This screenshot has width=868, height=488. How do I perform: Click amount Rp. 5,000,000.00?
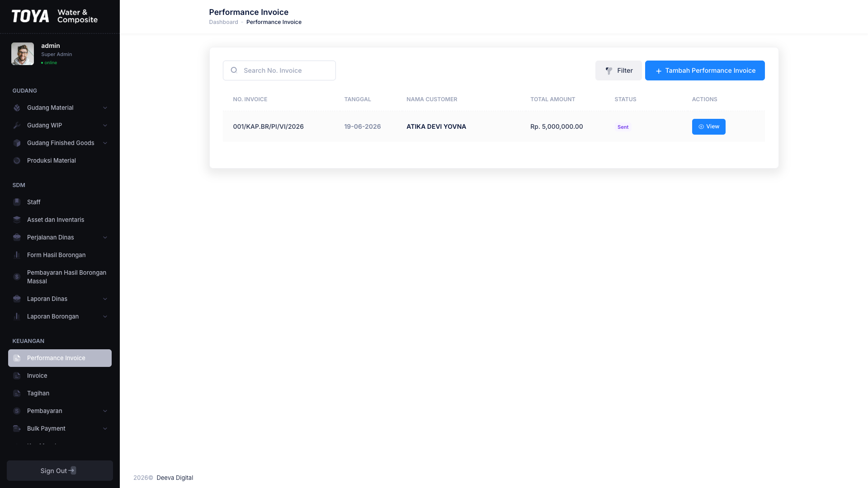(557, 127)
